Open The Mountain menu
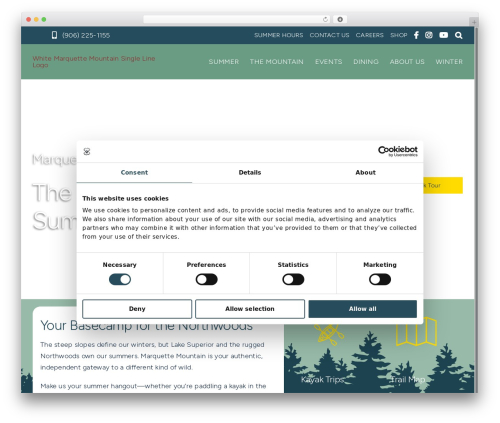The height and width of the screenshot is (423, 500). point(277,62)
